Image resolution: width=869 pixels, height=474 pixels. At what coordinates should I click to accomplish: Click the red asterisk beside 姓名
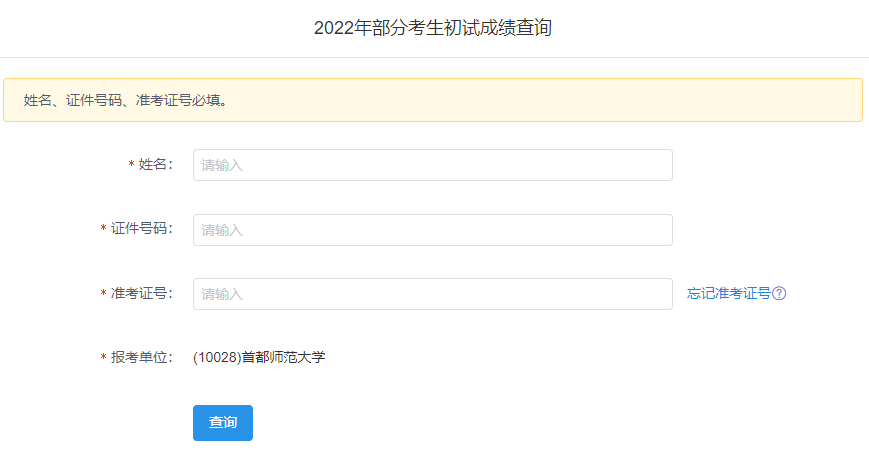[131, 165]
